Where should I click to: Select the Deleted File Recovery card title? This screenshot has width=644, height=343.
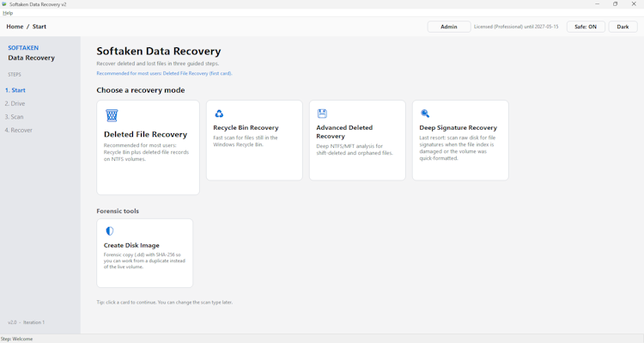[x=145, y=134]
